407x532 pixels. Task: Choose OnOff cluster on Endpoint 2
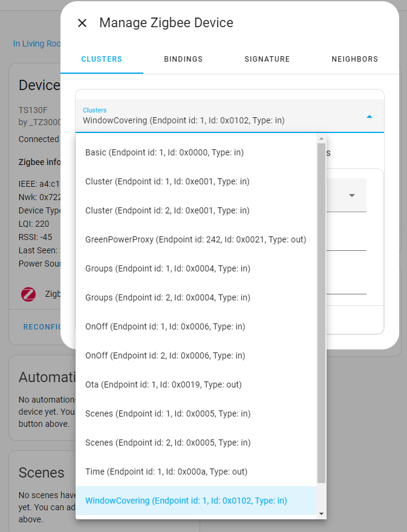pos(175,355)
